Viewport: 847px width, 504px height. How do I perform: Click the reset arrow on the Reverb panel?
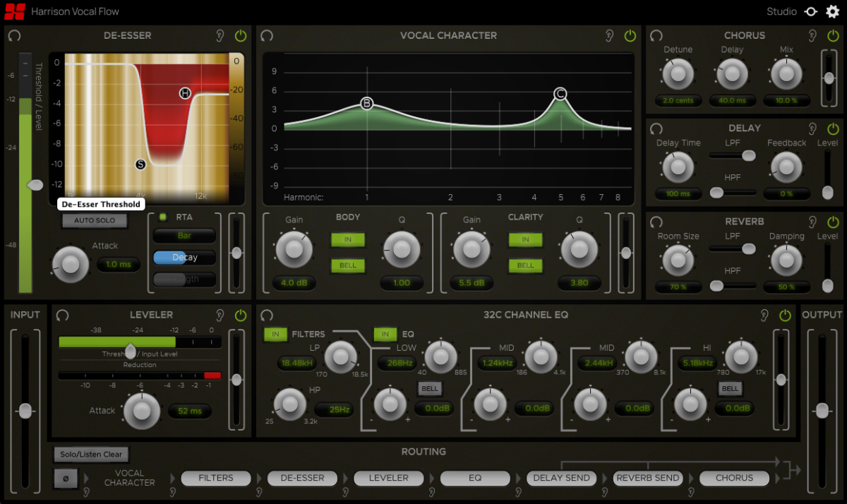coord(655,221)
